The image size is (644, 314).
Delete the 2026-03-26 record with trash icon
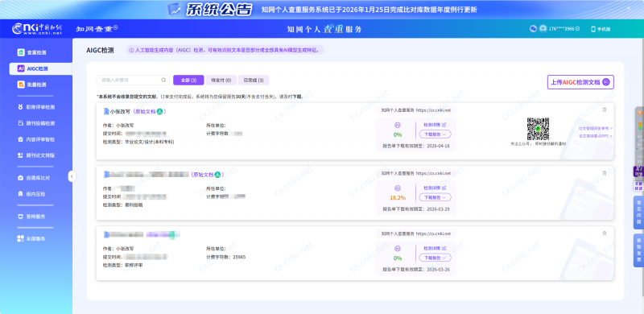coord(605,233)
